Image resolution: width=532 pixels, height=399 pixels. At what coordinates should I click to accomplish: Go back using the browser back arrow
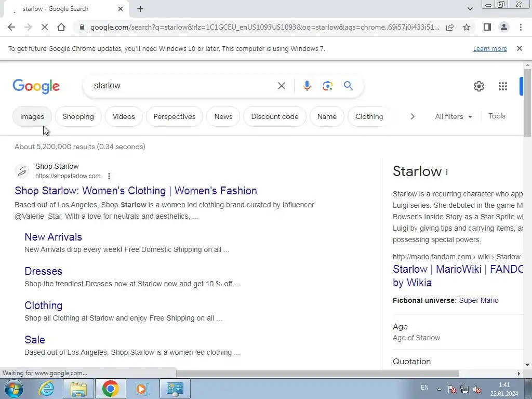coord(11,27)
